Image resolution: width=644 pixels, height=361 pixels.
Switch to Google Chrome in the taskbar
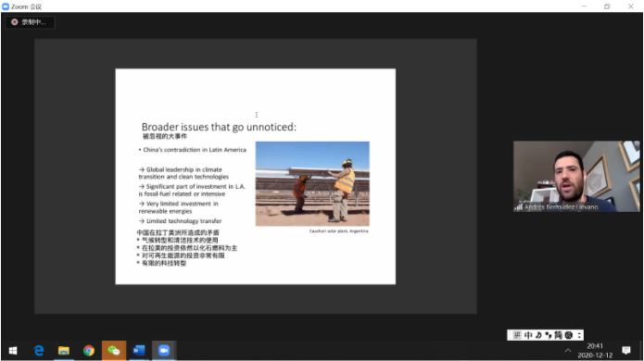89,351
